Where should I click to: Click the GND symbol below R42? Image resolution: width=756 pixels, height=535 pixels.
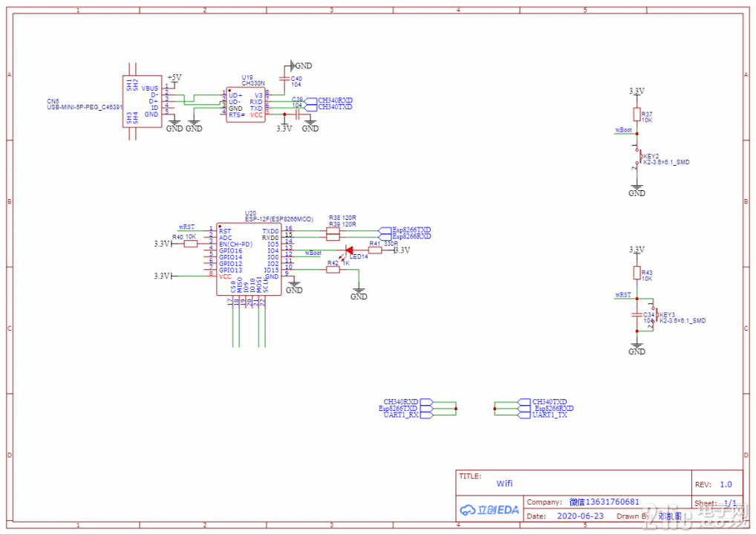(x=359, y=294)
